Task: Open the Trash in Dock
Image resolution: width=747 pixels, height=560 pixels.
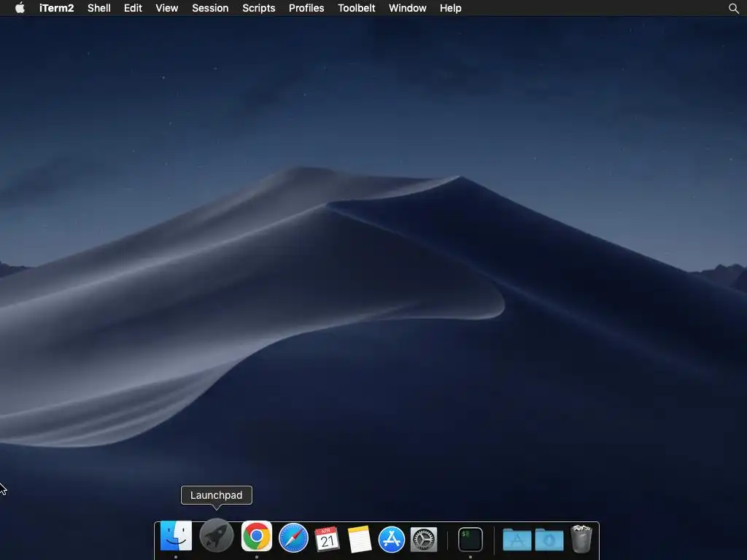Action: (581, 539)
